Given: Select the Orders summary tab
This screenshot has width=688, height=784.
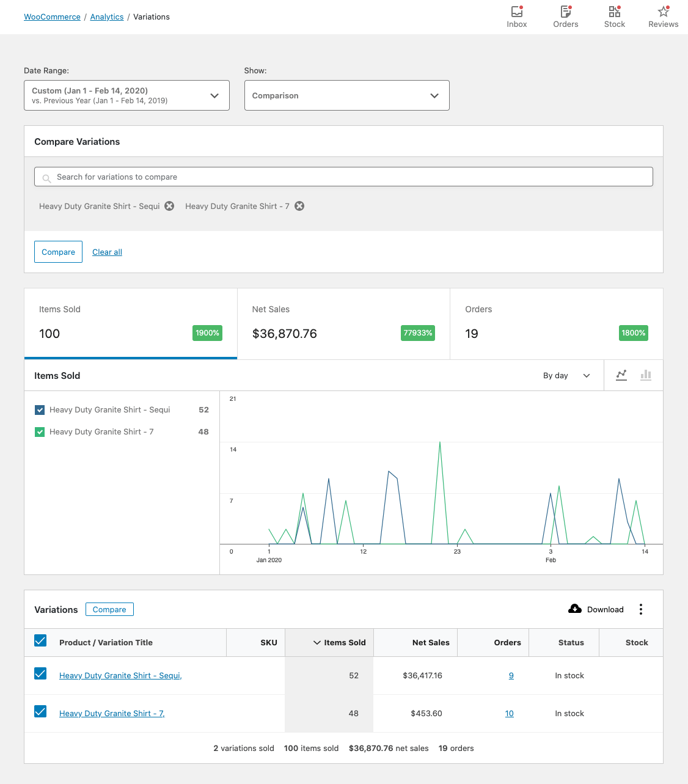Looking at the screenshot, I should [x=555, y=324].
